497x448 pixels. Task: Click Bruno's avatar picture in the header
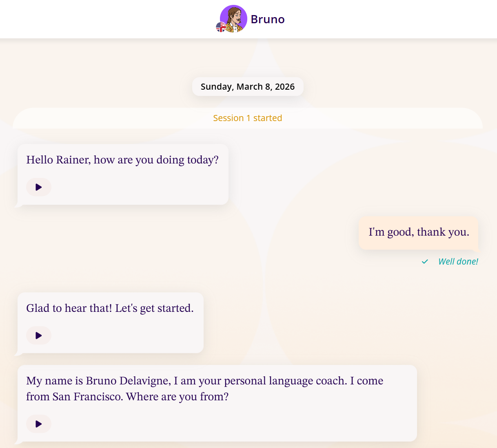(x=234, y=18)
